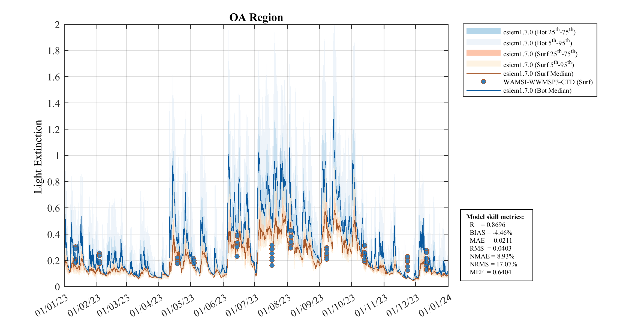Click the WAMSI-WWMSP3-CTD (Surf) legend text
This screenshot has height=322, width=644.
(548, 82)
